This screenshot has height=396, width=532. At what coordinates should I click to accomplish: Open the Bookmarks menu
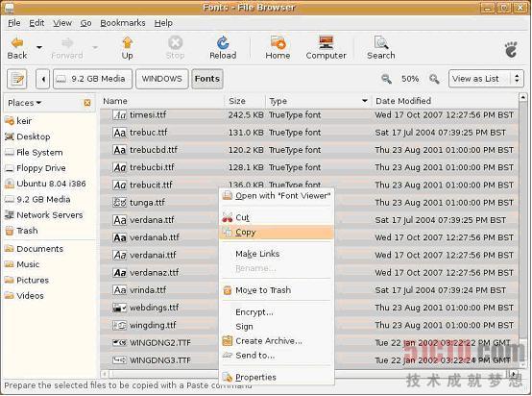tap(123, 23)
